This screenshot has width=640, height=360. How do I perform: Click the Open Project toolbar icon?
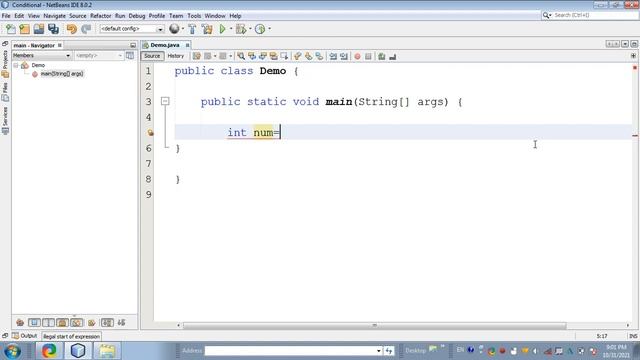tap(39, 29)
